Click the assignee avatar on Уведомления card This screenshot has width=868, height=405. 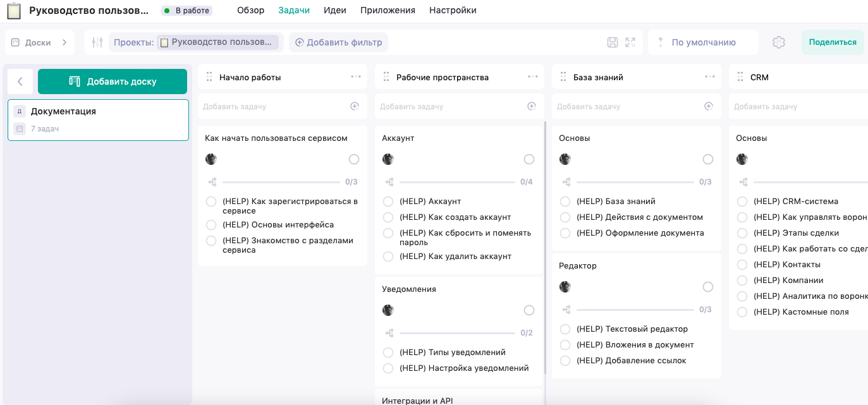(388, 310)
